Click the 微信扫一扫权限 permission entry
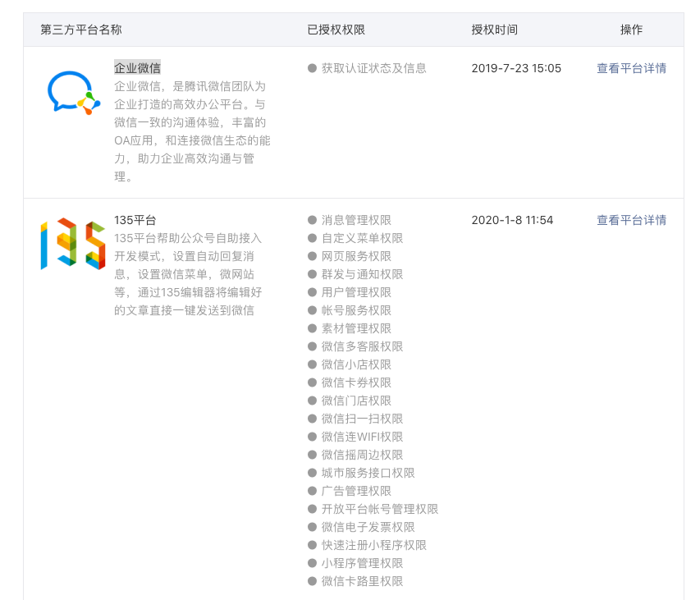 click(x=355, y=419)
